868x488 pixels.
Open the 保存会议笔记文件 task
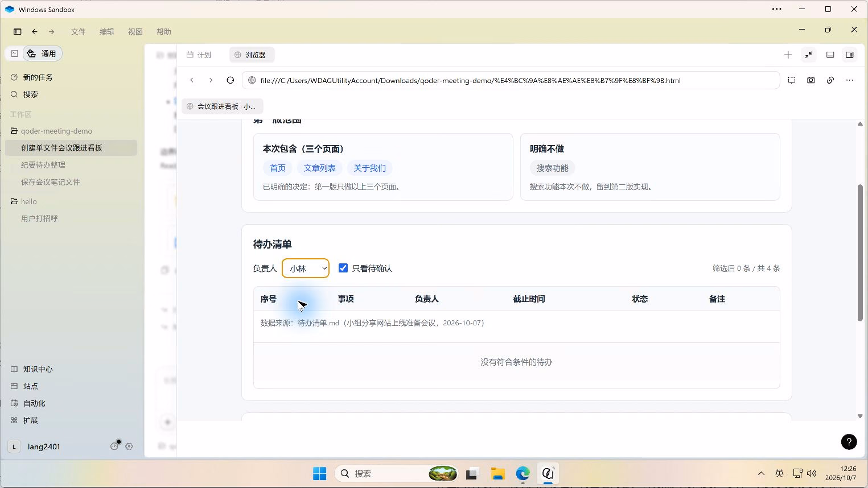pyautogui.click(x=51, y=182)
